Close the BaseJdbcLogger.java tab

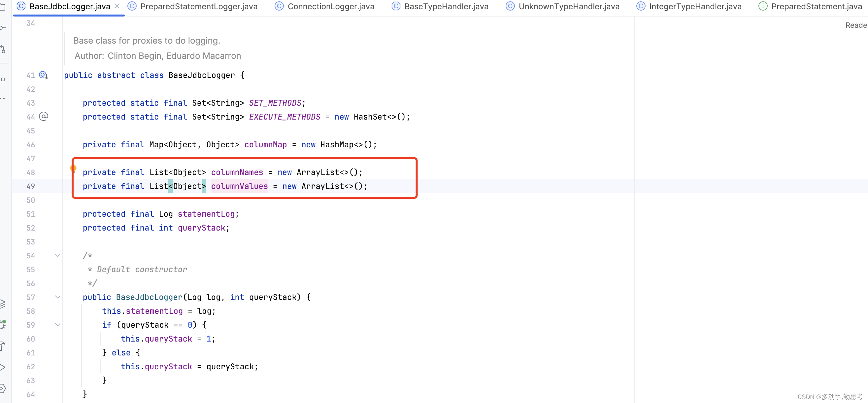point(117,6)
